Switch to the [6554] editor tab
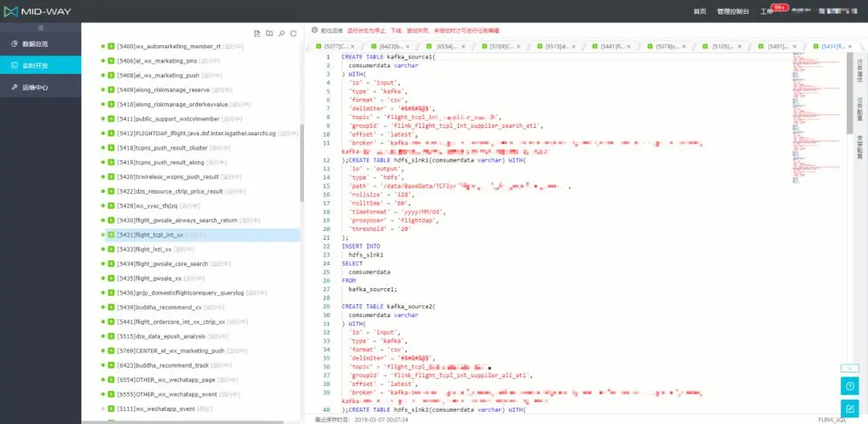The image size is (868, 424). [x=446, y=47]
